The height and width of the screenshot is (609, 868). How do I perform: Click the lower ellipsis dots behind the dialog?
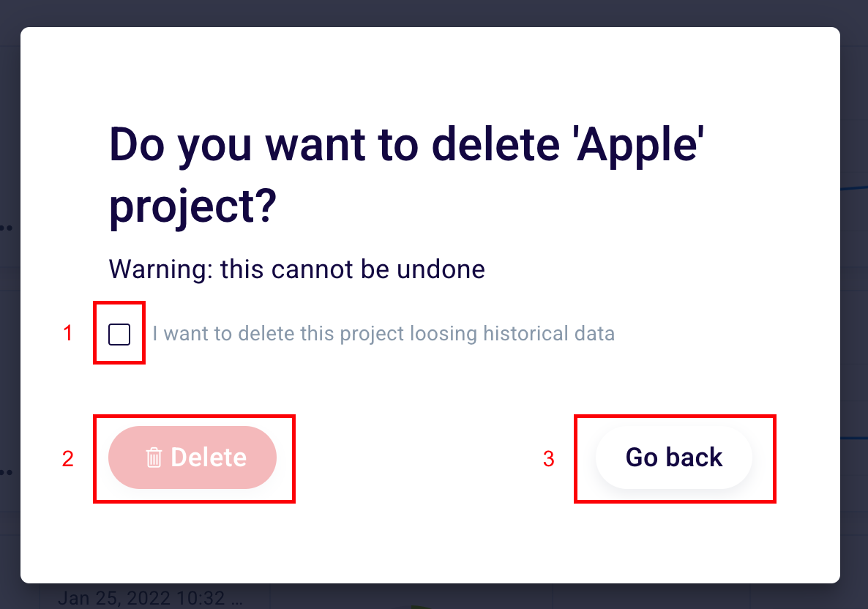click(6, 472)
